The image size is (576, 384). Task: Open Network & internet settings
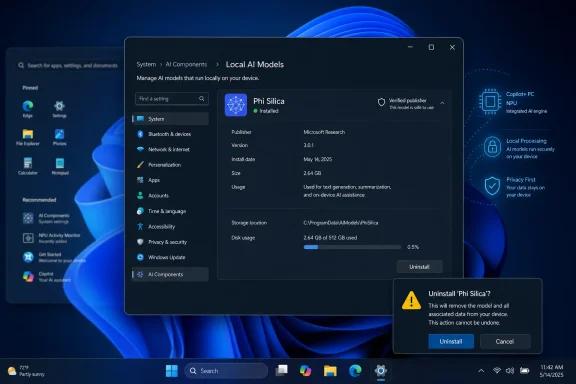pos(170,150)
